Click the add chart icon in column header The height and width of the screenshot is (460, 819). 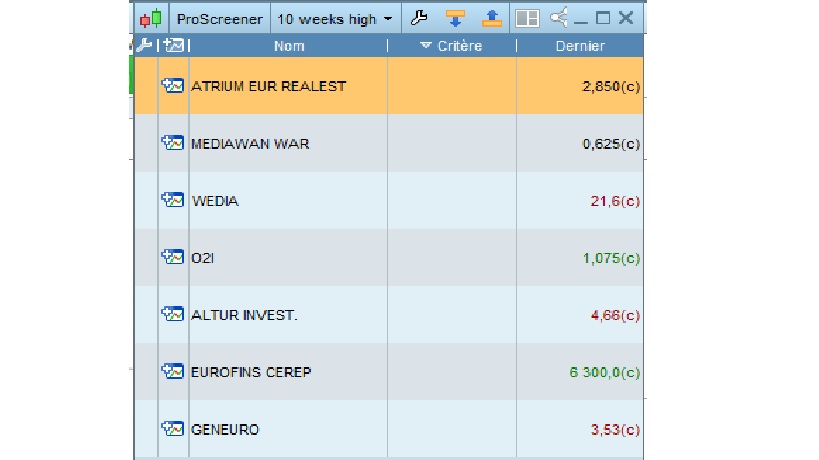(173, 45)
